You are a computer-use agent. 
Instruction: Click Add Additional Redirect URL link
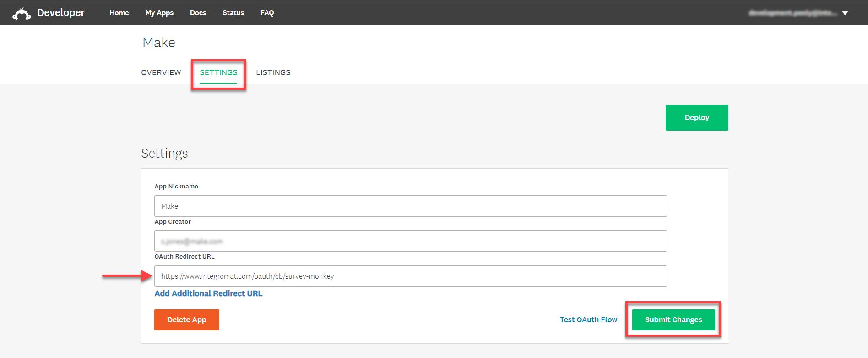point(208,293)
